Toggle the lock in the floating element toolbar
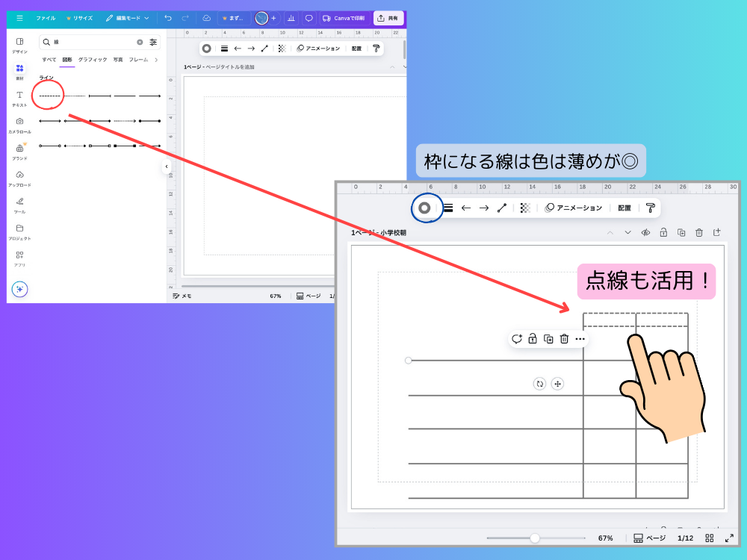Screen dimensions: 747x560 (532, 339)
